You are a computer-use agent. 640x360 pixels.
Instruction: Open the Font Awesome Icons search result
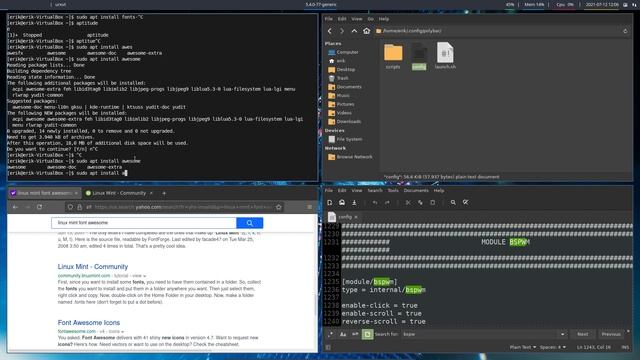(89, 322)
